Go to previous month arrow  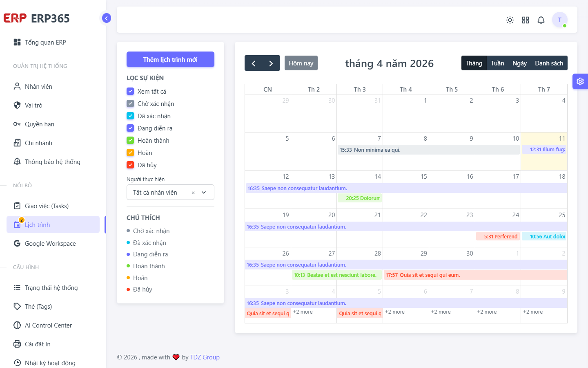point(254,63)
